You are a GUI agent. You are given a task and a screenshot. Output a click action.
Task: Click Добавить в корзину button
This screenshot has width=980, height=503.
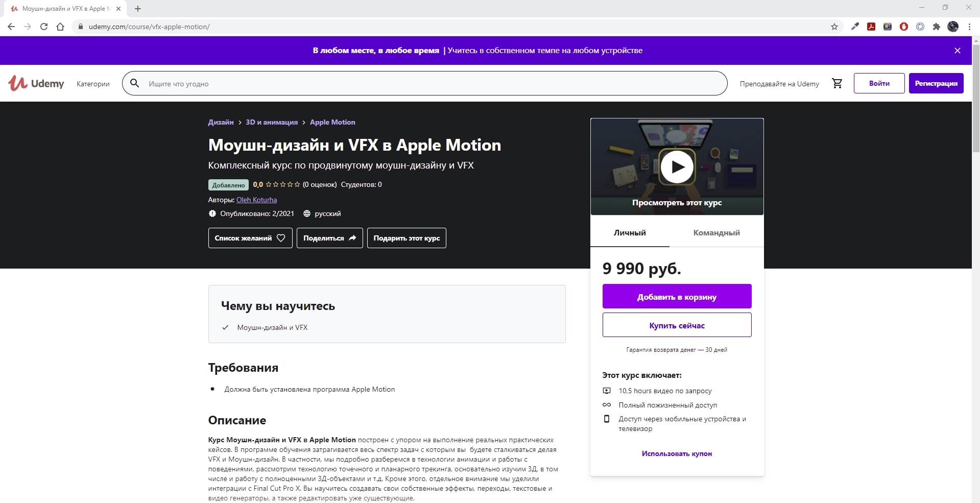point(677,296)
